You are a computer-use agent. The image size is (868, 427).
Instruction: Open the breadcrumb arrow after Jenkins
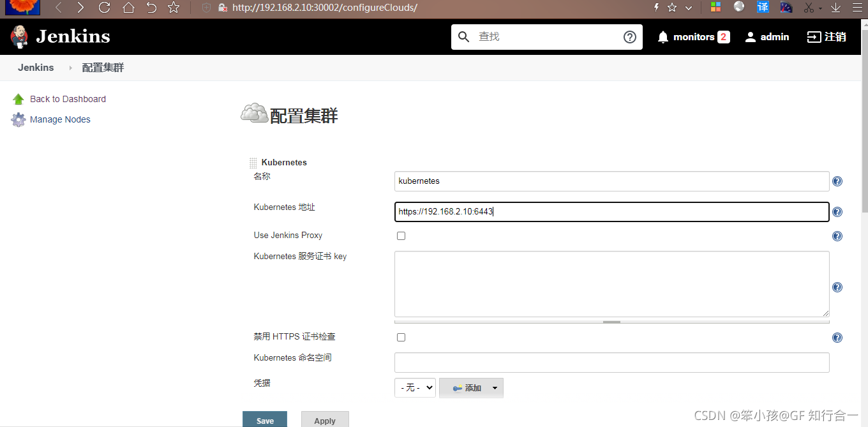click(x=70, y=68)
